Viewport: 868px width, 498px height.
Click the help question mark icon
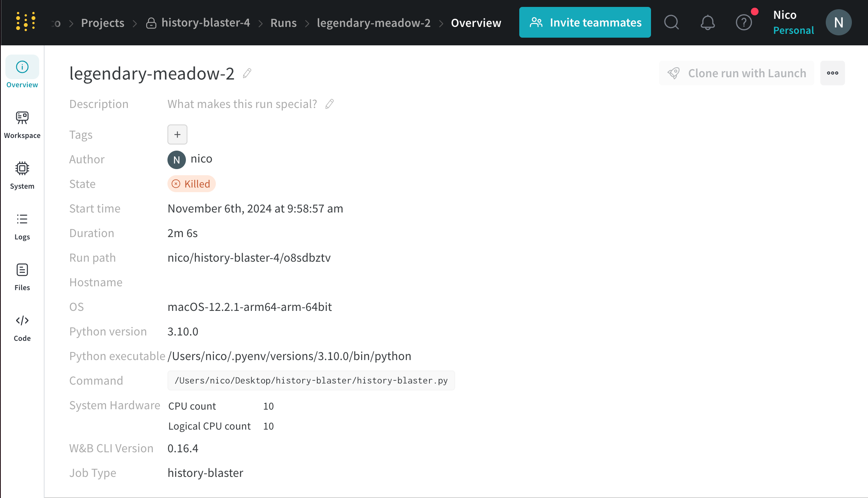point(744,22)
